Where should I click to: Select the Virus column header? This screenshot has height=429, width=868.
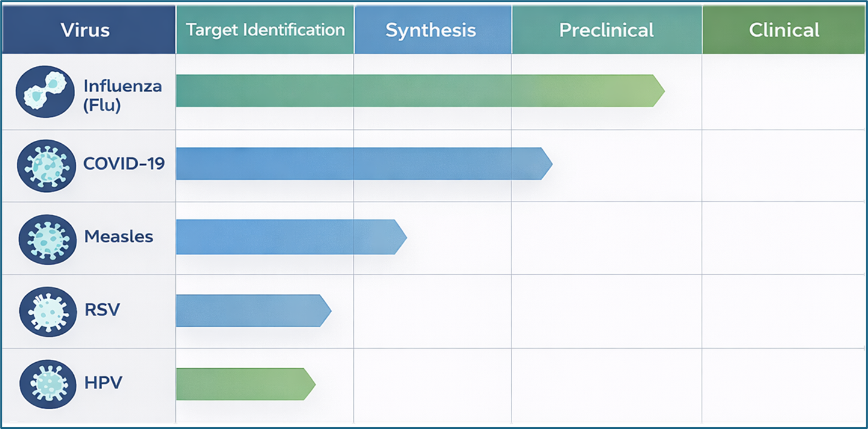point(85,30)
